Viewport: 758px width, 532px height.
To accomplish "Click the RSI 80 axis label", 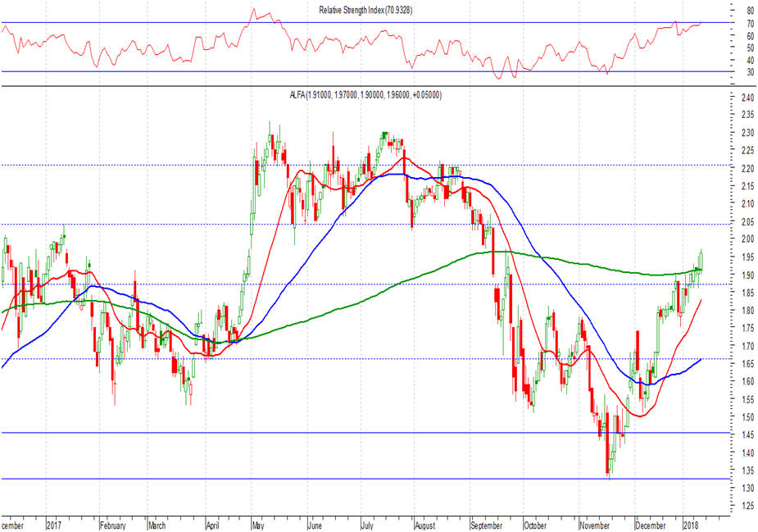I will click(x=750, y=11).
